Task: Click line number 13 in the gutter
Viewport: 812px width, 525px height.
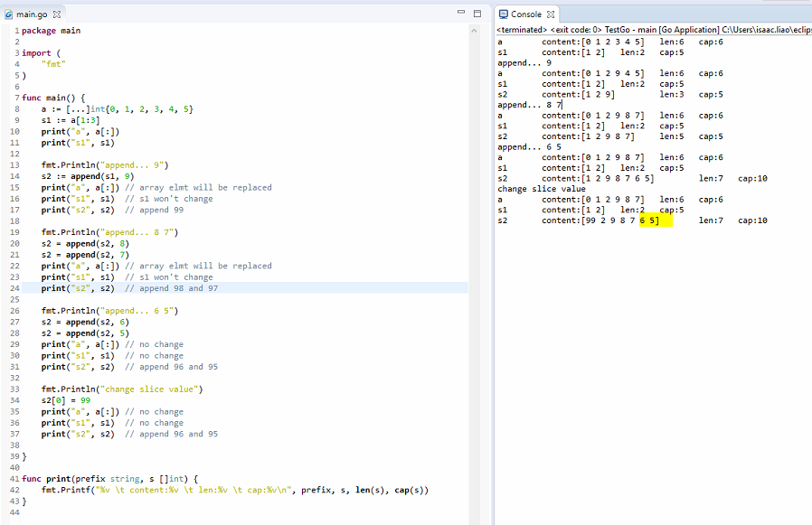Action: 15,165
